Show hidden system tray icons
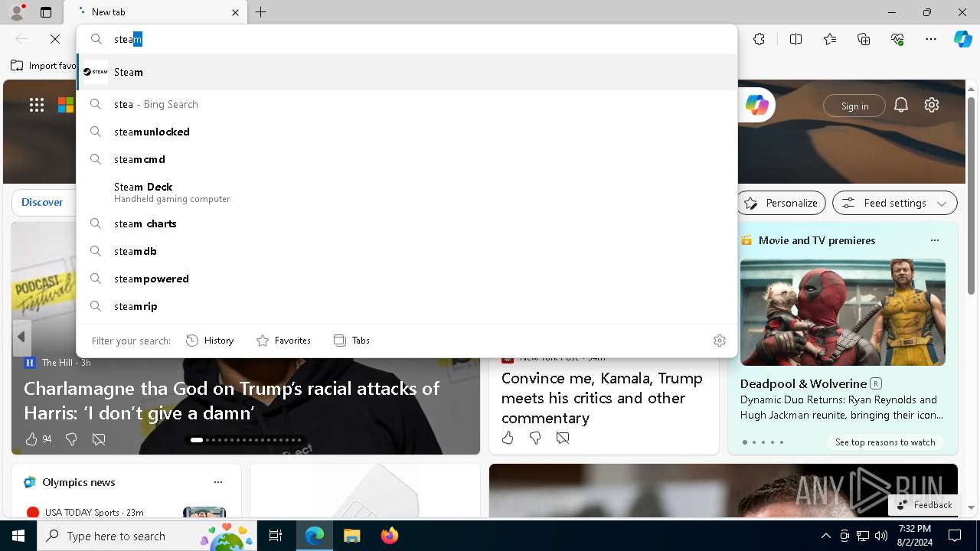 click(x=825, y=536)
